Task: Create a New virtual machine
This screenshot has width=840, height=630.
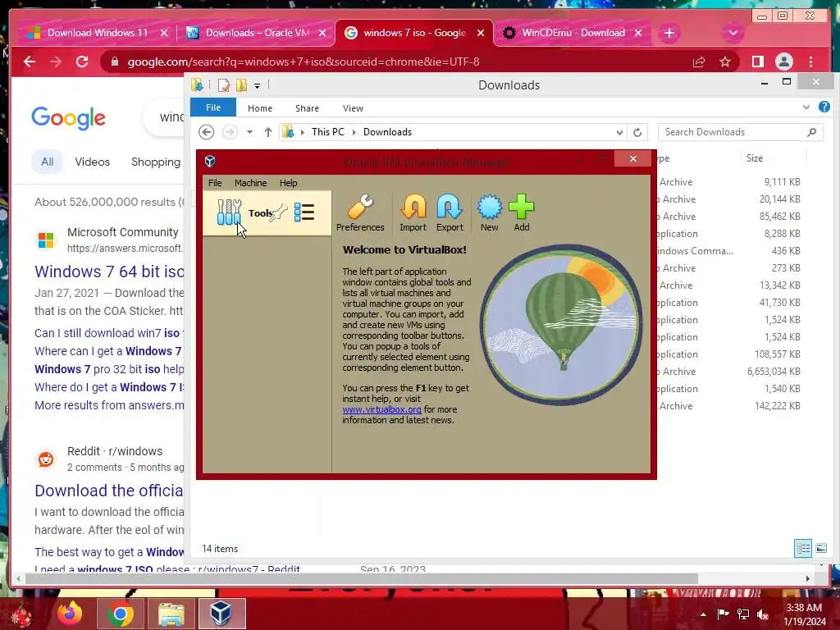Action: click(489, 213)
